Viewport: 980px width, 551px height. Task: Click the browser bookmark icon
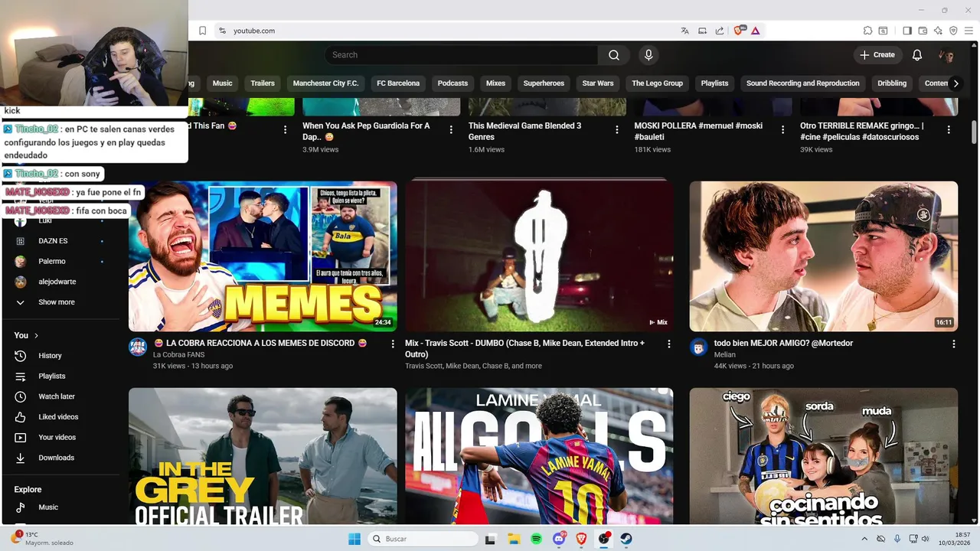(x=203, y=31)
